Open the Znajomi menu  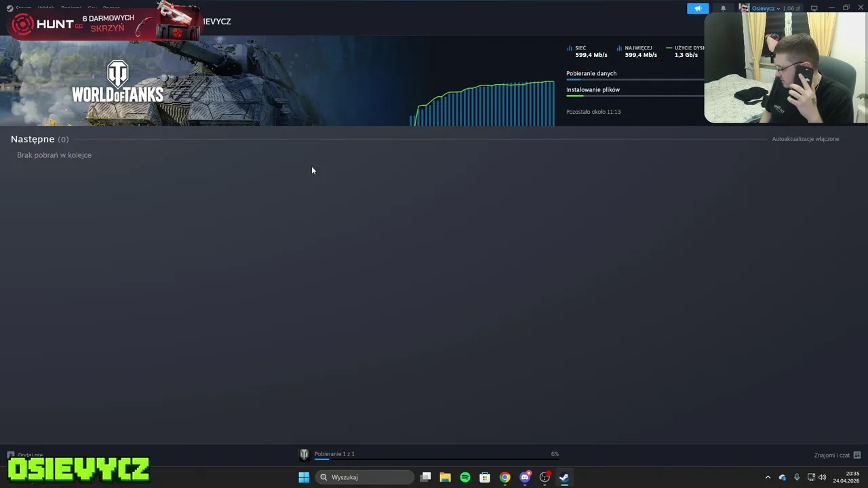(71, 8)
